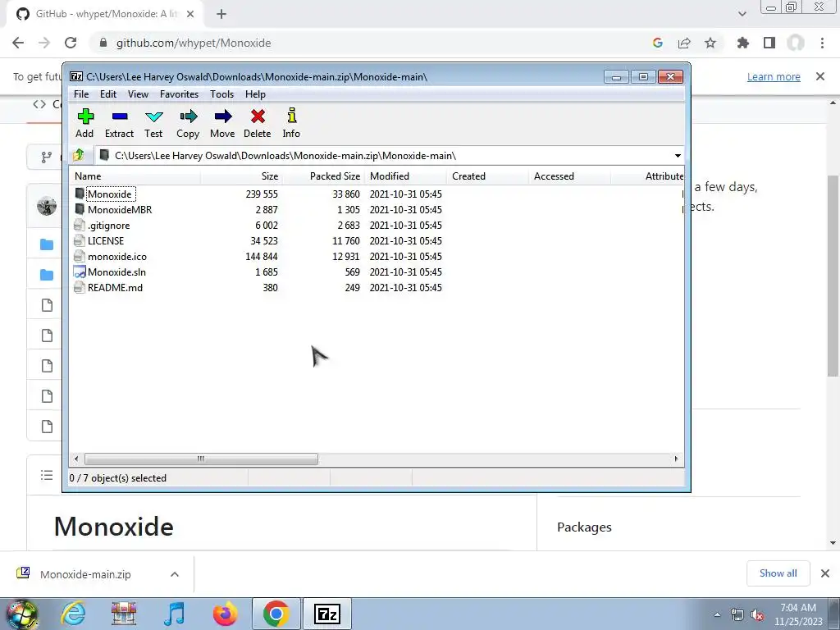Screen dimensions: 840x630
Task: Click the red Delete icon
Action: (257, 124)
